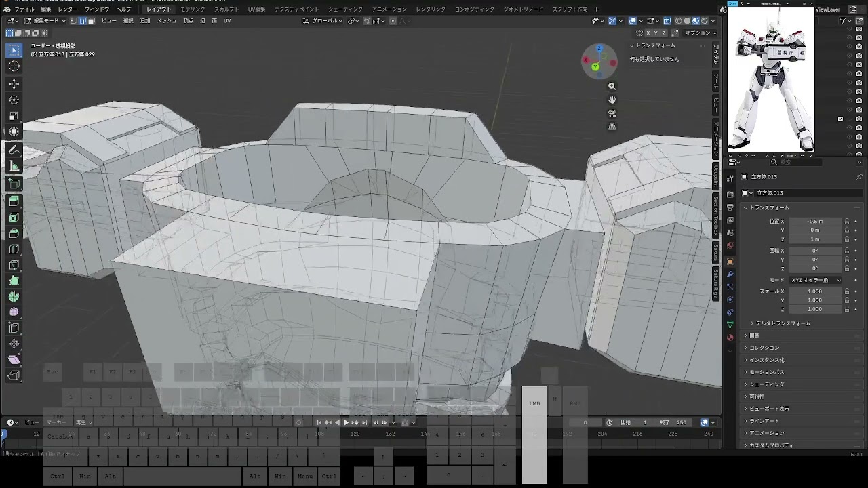Image resolution: width=868 pixels, height=488 pixels.
Task: Open the メッシュ menu in viewport header
Action: point(167,21)
